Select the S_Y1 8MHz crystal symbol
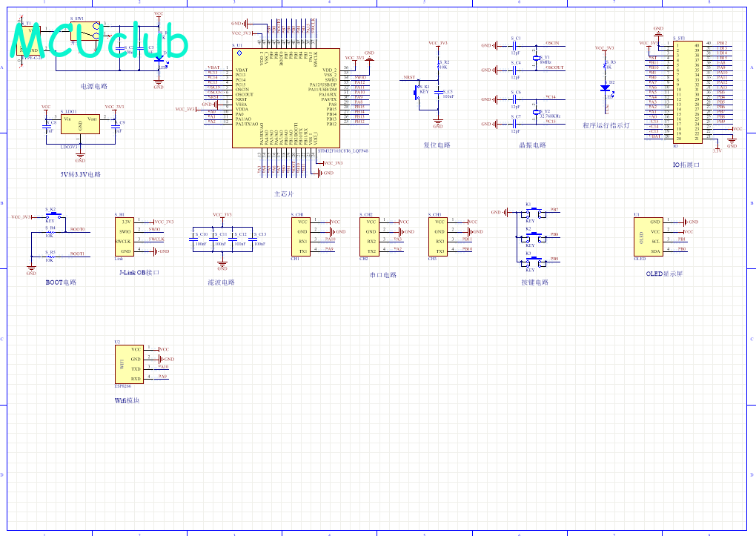Viewport: 756px width, 536px height. [536, 58]
